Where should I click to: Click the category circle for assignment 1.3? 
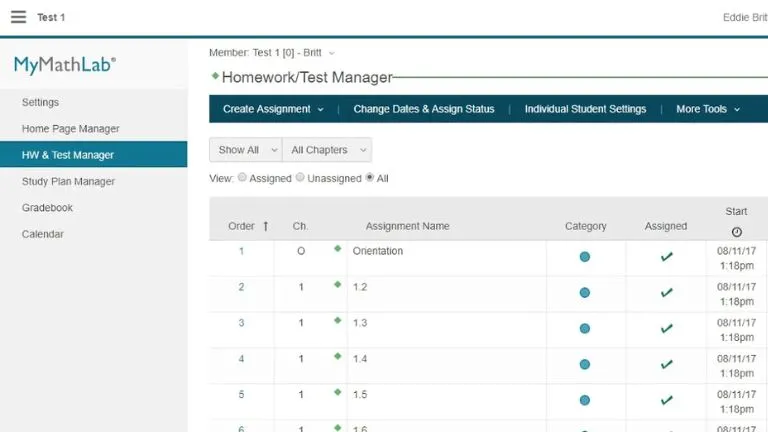click(x=585, y=329)
